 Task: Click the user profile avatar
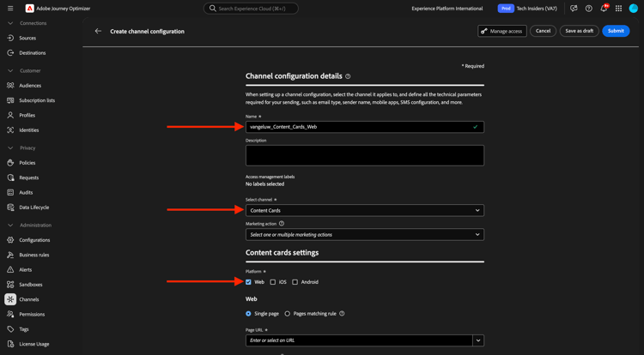click(x=634, y=9)
